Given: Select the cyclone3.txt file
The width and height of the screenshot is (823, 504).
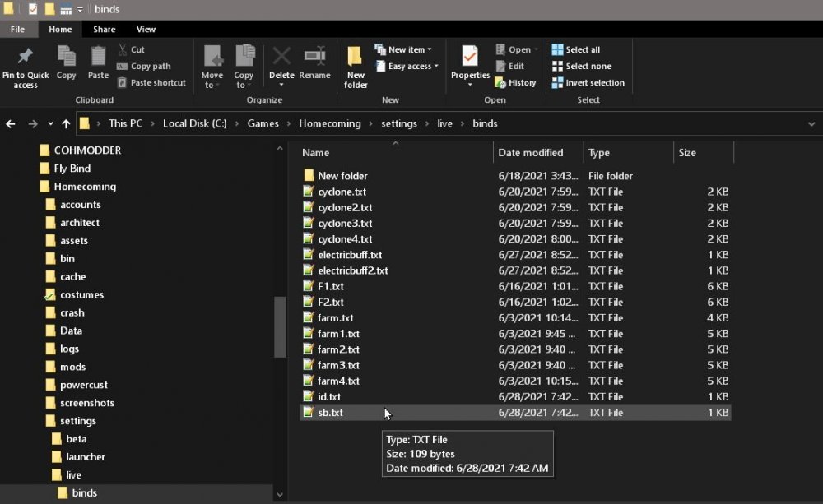Looking at the screenshot, I should point(345,224).
